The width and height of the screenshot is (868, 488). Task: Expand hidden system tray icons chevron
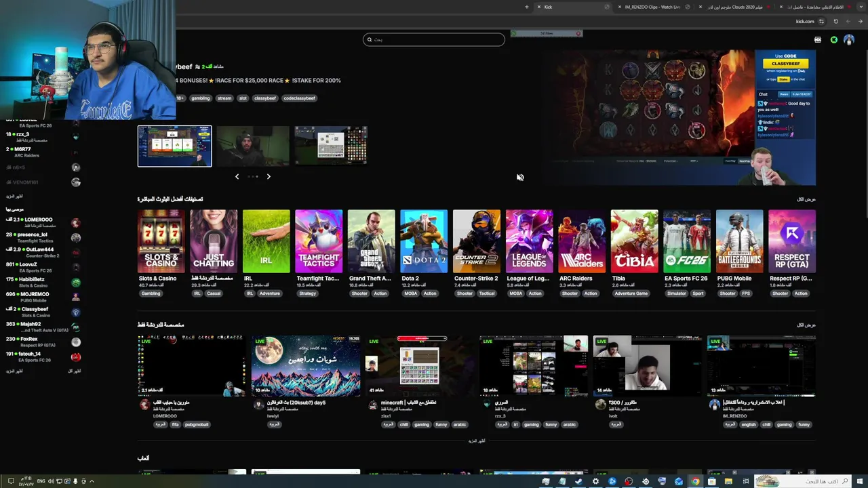92,481
